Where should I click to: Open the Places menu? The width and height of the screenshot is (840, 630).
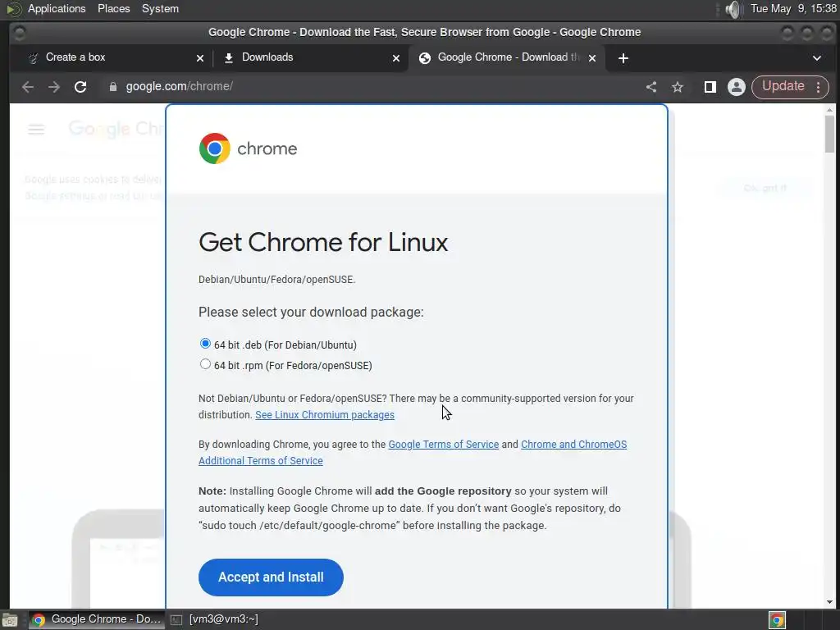[113, 8]
